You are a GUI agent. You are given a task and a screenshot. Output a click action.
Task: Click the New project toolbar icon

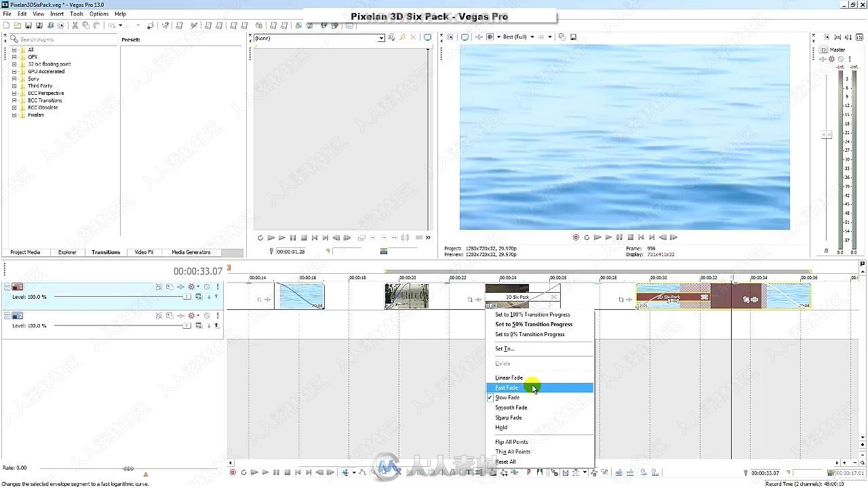point(7,26)
